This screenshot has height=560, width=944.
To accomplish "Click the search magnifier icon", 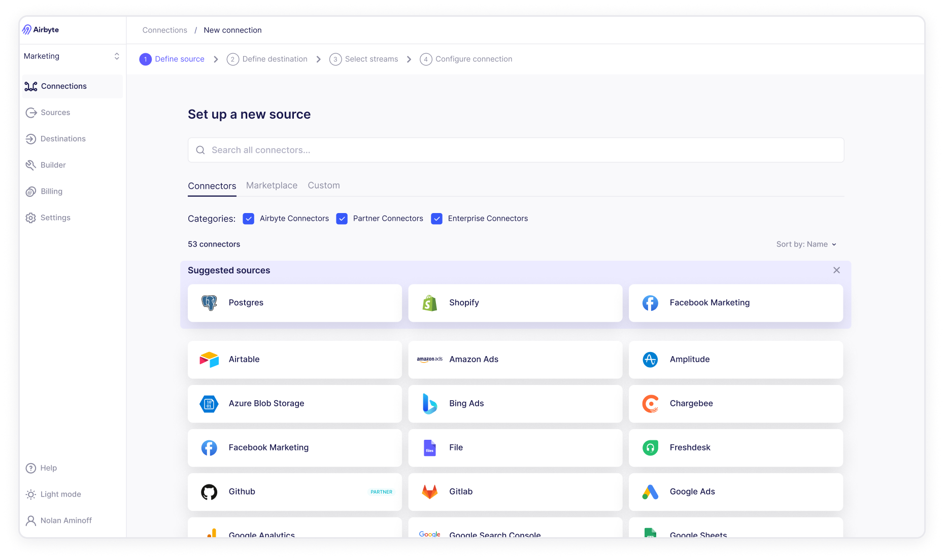I will click(200, 150).
